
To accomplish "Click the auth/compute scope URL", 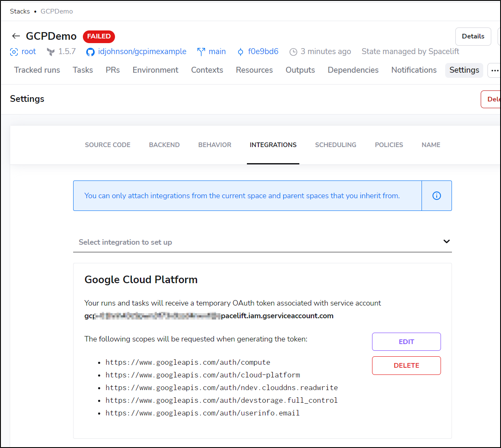I will 188,363.
